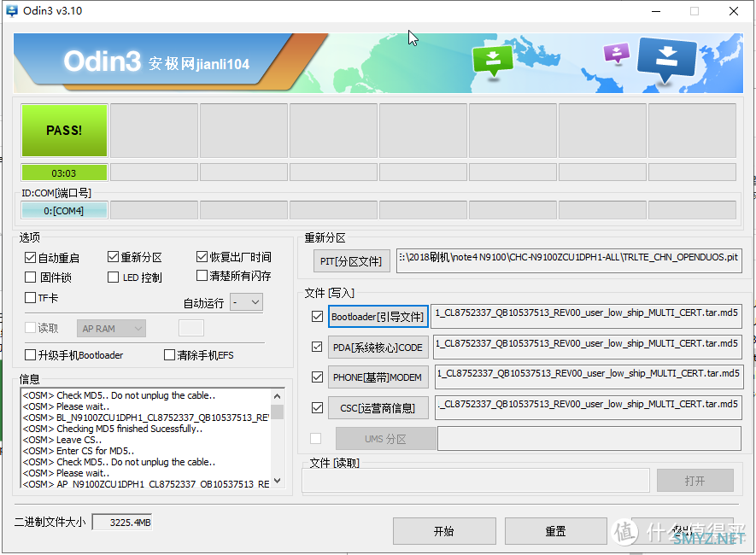Click the CSC[运营商信息] button

378,408
